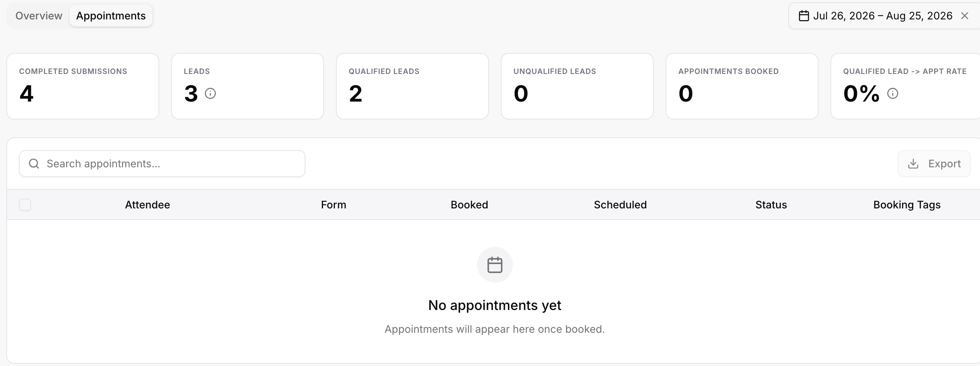The image size is (980, 366).
Task: Click the Scheduled column header
Action: [620, 205]
